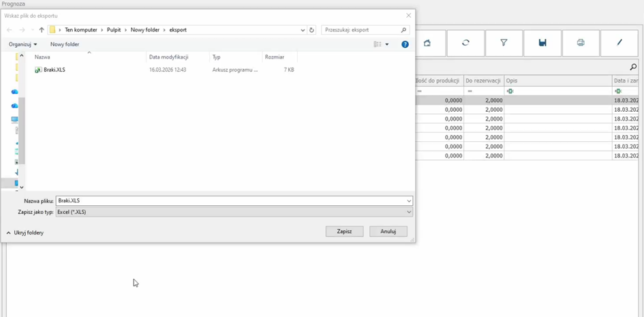Open the filter funnel tool

click(x=504, y=43)
